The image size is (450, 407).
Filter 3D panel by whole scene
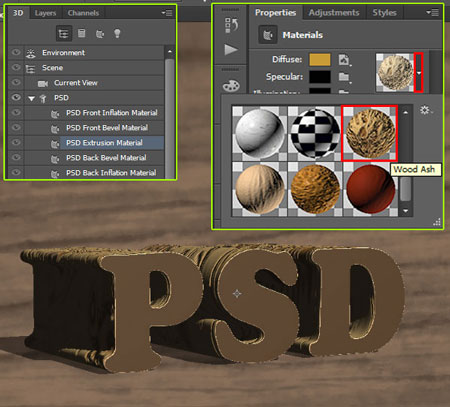pyautogui.click(x=64, y=34)
